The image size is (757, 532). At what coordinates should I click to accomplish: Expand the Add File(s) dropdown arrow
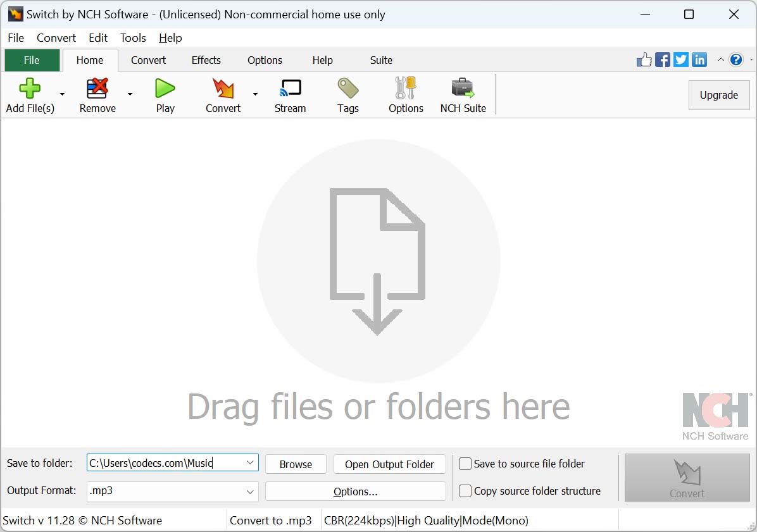(62, 94)
